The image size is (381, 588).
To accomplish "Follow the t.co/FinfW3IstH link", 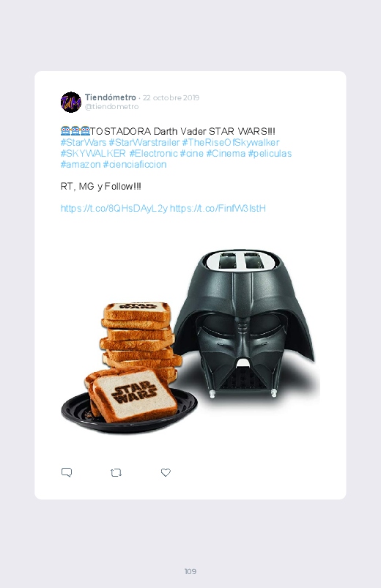I will pyautogui.click(x=218, y=209).
